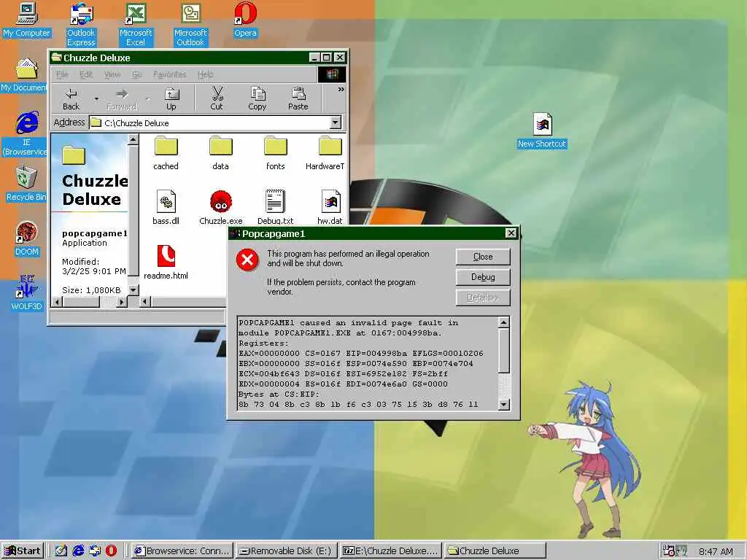747x560 pixels.
Task: Open Microsoft Outlook desktop shortcut
Action: 190,24
